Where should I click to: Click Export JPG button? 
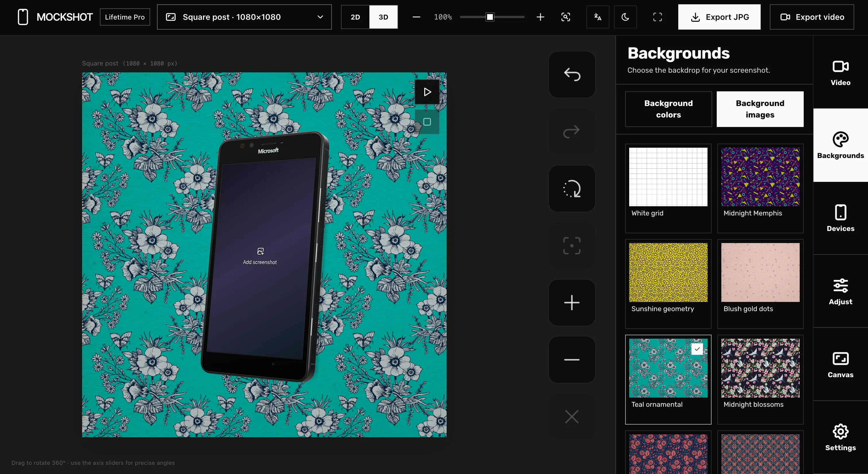(719, 17)
